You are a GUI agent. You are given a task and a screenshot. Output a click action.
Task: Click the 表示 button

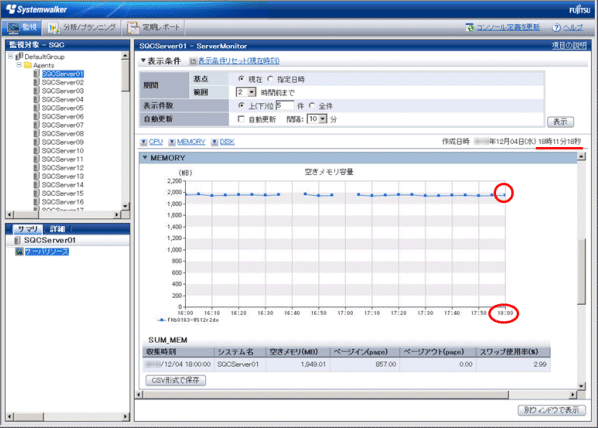561,122
